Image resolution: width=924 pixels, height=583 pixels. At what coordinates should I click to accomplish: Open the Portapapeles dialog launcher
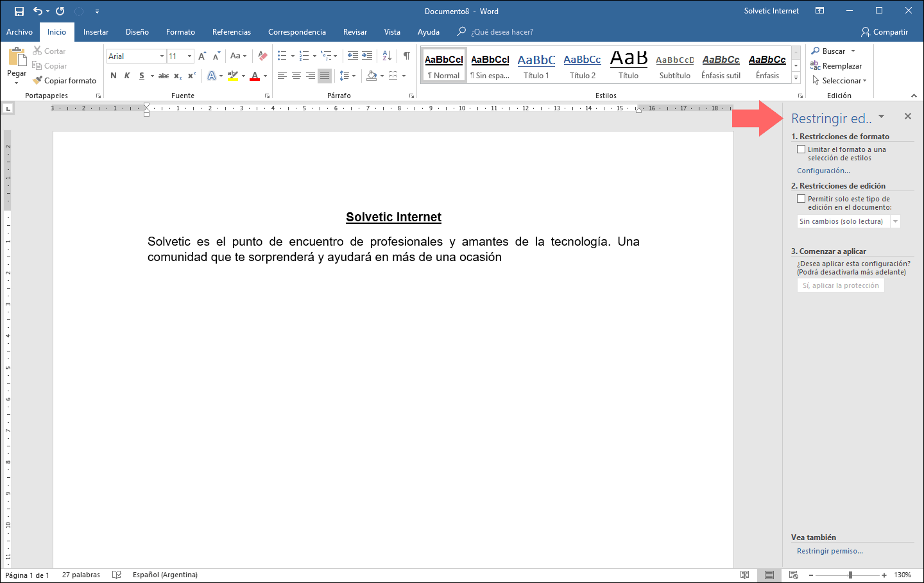[x=98, y=96]
